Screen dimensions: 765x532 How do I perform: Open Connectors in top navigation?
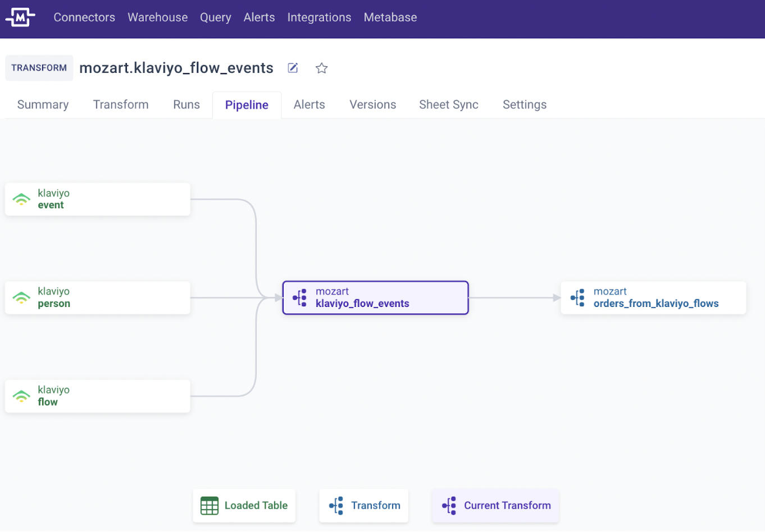click(84, 17)
